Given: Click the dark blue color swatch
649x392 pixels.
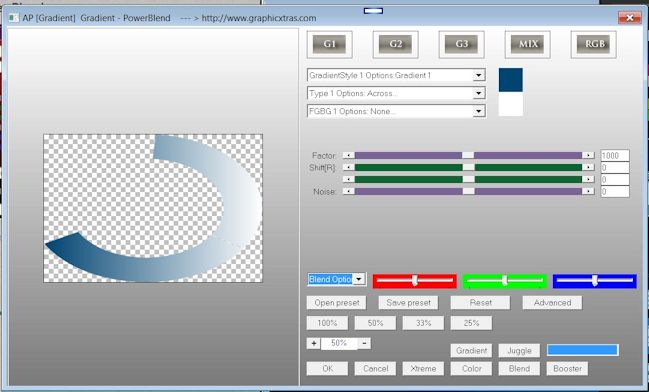Looking at the screenshot, I should click(510, 80).
